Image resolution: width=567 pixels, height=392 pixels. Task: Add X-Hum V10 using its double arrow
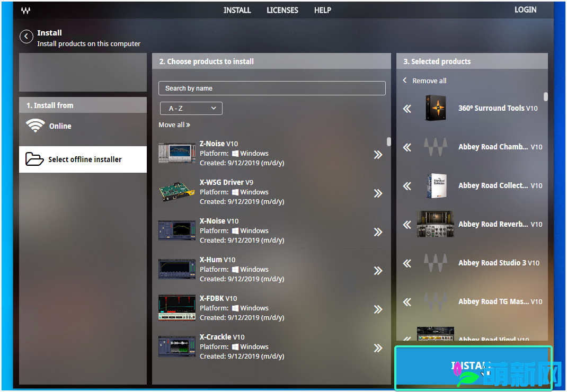pyautogui.click(x=378, y=271)
